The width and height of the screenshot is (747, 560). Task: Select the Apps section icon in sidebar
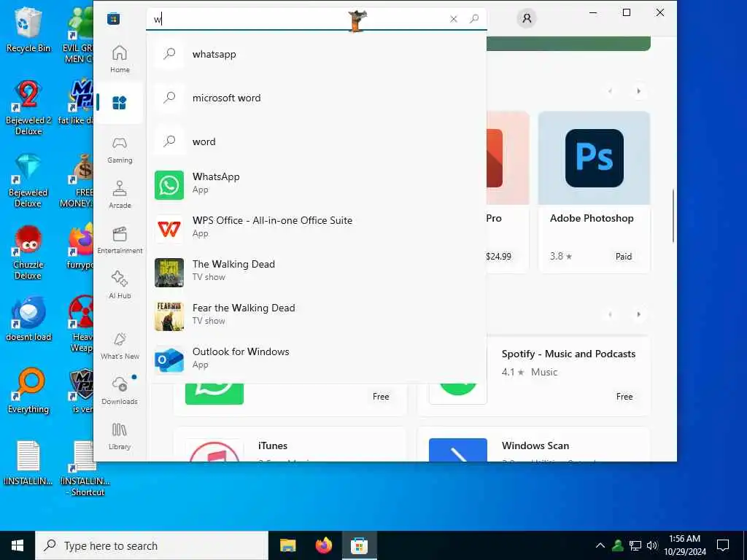coord(120,103)
